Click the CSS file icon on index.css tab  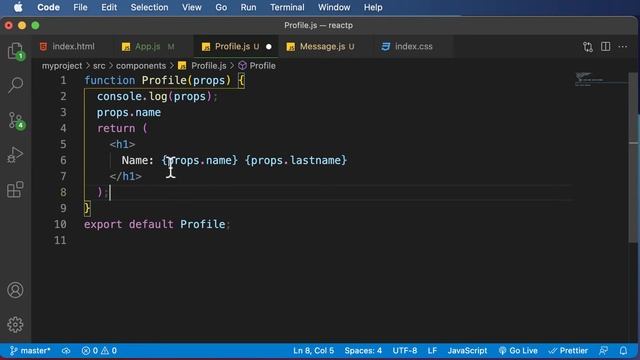coord(385,47)
